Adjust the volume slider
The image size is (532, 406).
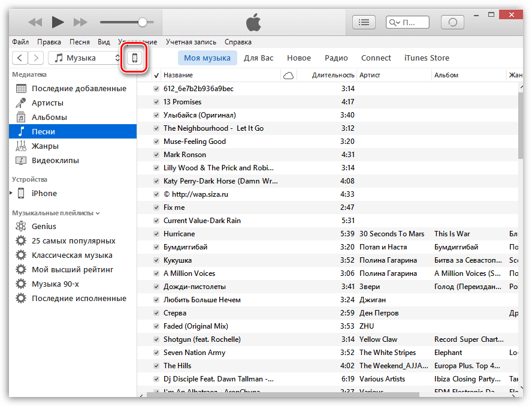tap(142, 22)
